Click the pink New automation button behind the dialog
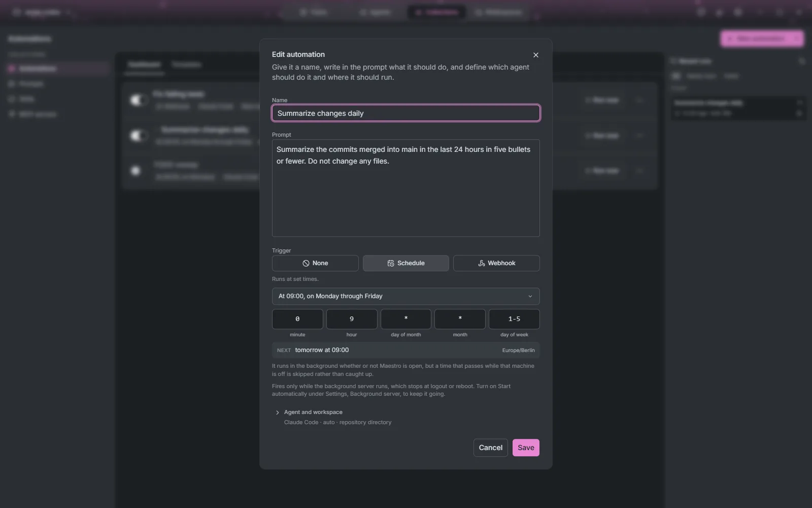The width and height of the screenshot is (812, 508). coord(762,39)
